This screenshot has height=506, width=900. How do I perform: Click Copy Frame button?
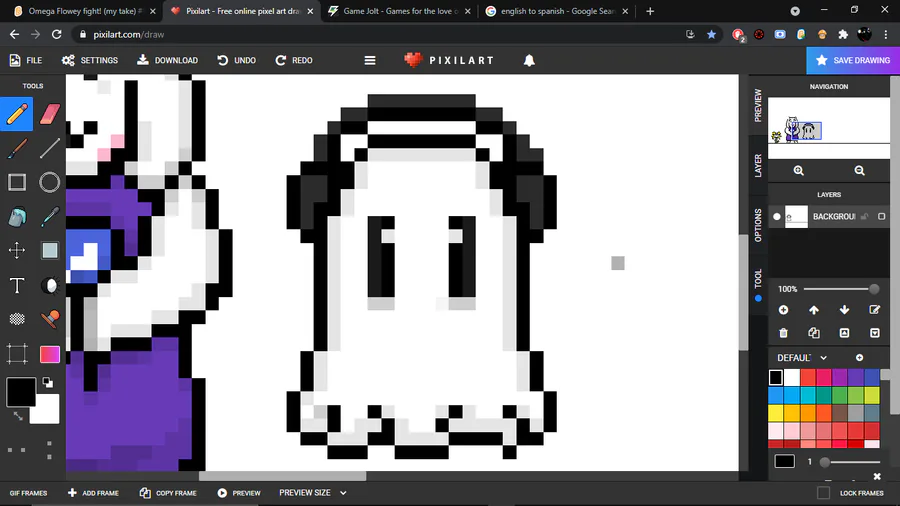point(168,493)
